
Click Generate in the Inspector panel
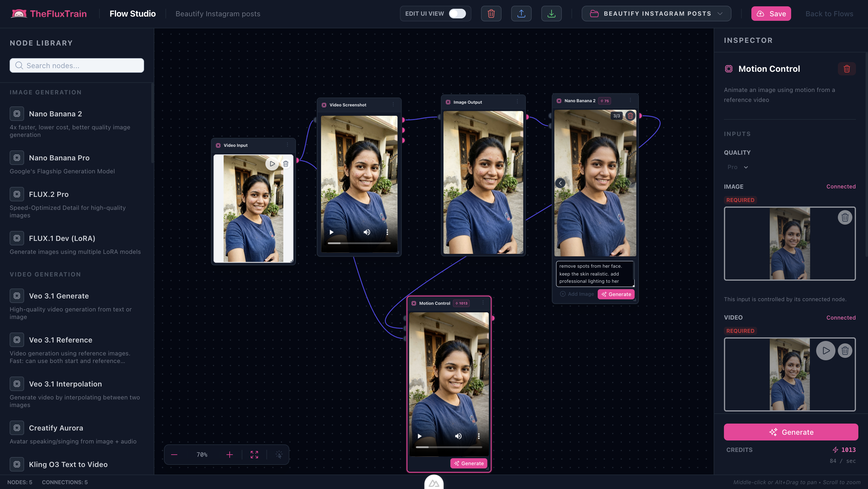click(x=791, y=432)
